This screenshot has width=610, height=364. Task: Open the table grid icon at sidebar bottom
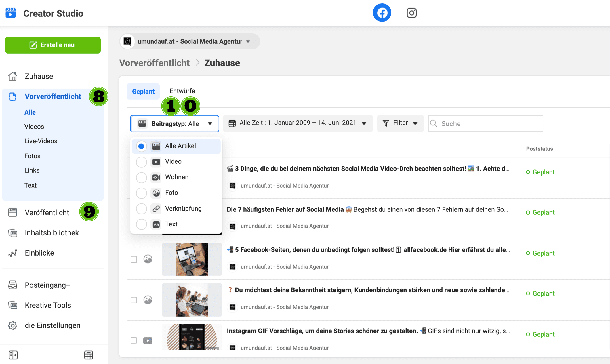pos(89,355)
